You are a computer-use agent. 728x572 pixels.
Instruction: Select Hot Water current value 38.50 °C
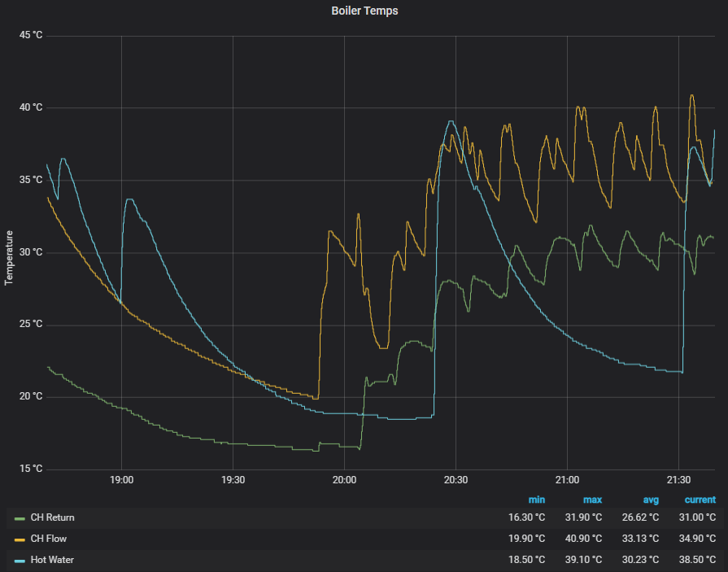click(697, 560)
